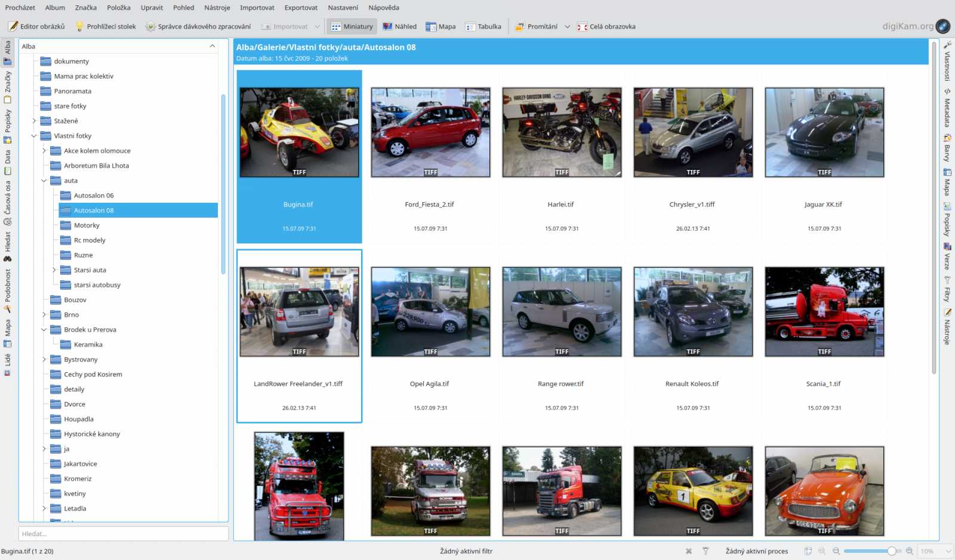Expand the Brno folder

[x=44, y=315]
